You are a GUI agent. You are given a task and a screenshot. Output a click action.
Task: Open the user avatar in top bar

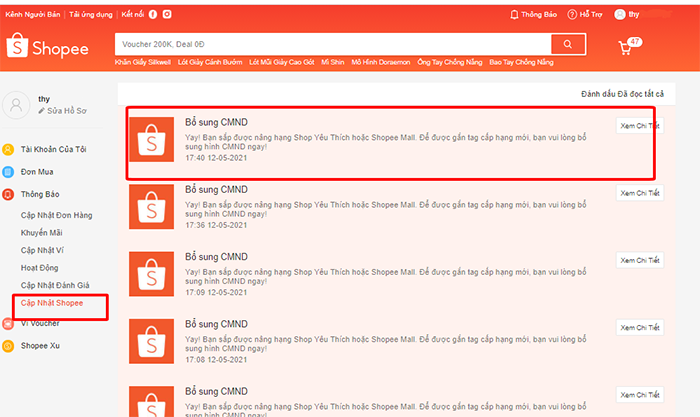point(620,15)
